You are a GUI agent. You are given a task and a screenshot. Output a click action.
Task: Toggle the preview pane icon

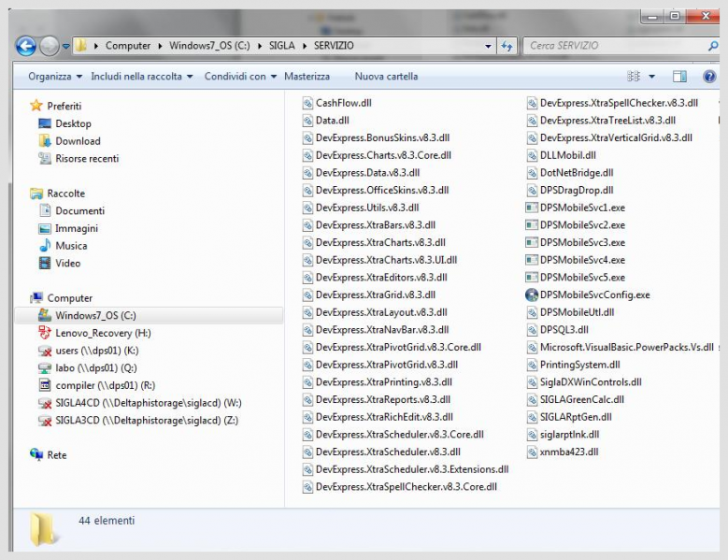pyautogui.click(x=679, y=76)
